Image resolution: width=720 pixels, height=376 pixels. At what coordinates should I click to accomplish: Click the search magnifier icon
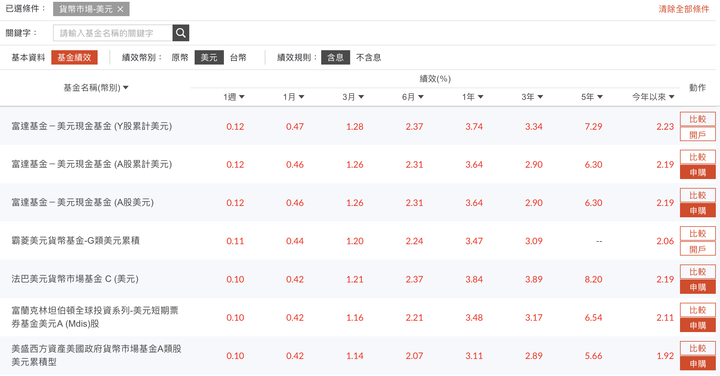click(x=180, y=33)
